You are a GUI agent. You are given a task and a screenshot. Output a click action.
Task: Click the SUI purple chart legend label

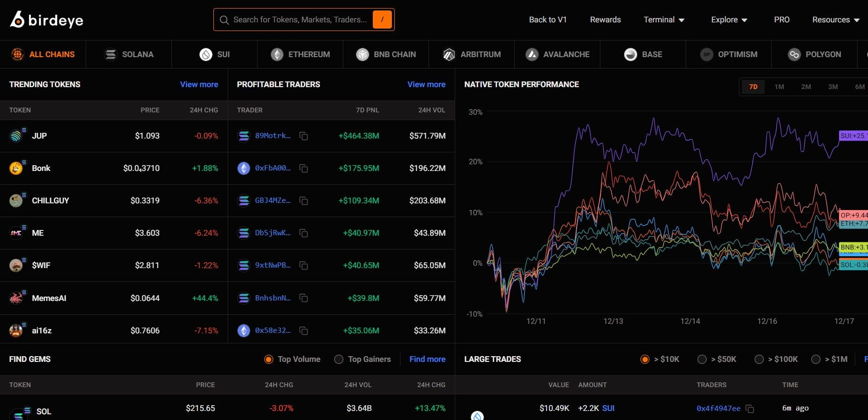coord(853,136)
